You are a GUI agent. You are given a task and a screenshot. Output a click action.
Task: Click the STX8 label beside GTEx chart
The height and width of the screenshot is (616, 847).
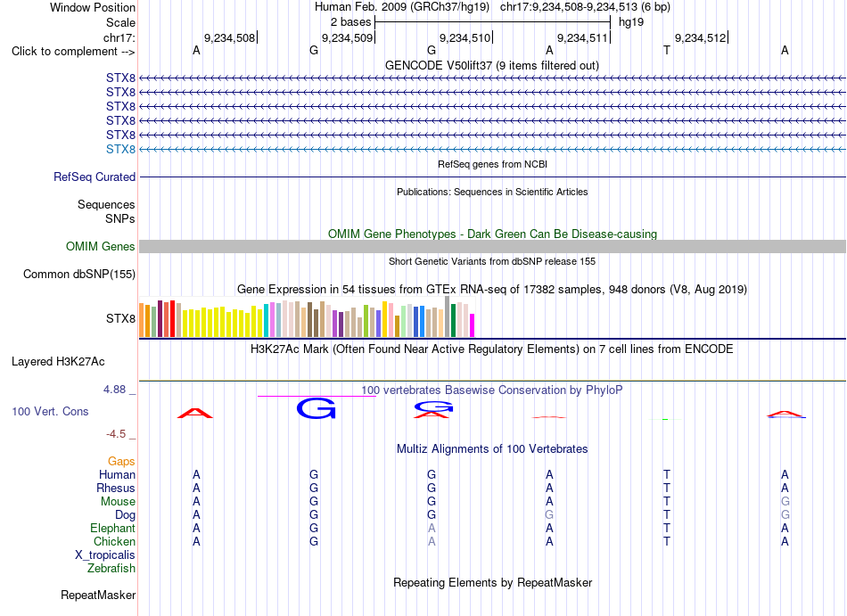120,318
